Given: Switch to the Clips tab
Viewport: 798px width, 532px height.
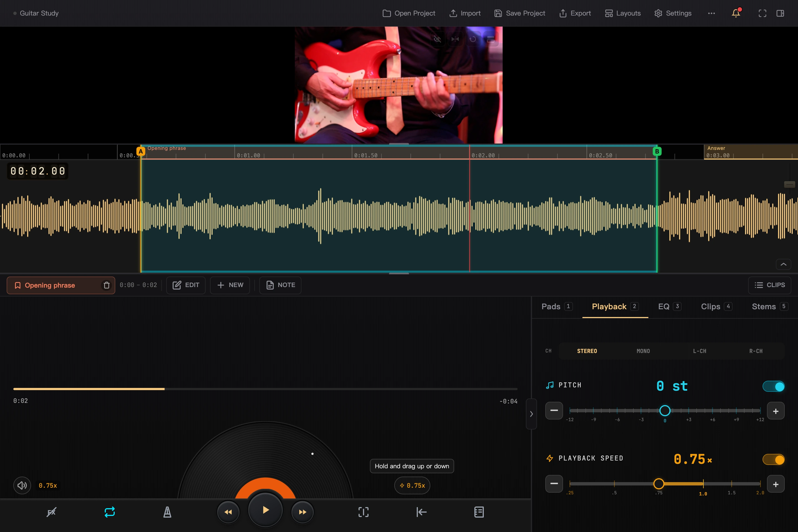Looking at the screenshot, I should [717, 306].
